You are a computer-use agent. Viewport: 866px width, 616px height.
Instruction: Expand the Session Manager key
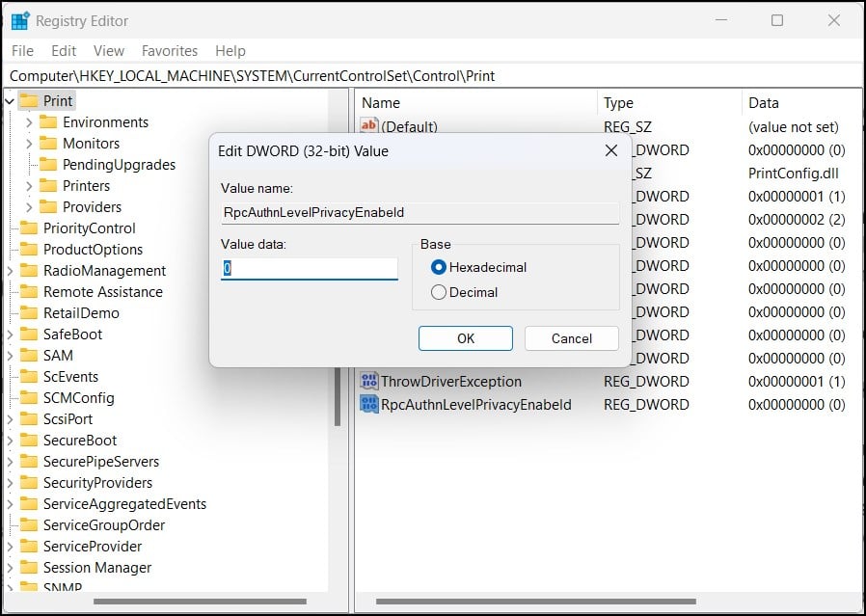coord(10,568)
